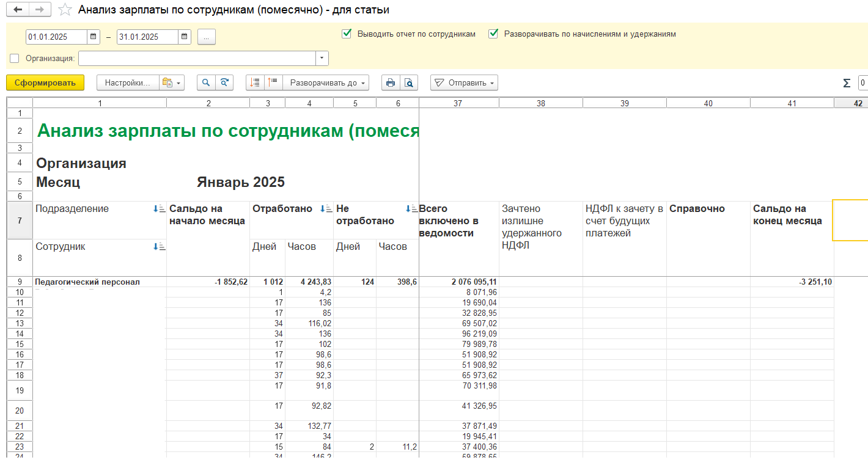Image resolution: width=868 pixels, height=460 pixels.
Task: Open the 'Разворачивать до' dropdown
Action: point(326,82)
